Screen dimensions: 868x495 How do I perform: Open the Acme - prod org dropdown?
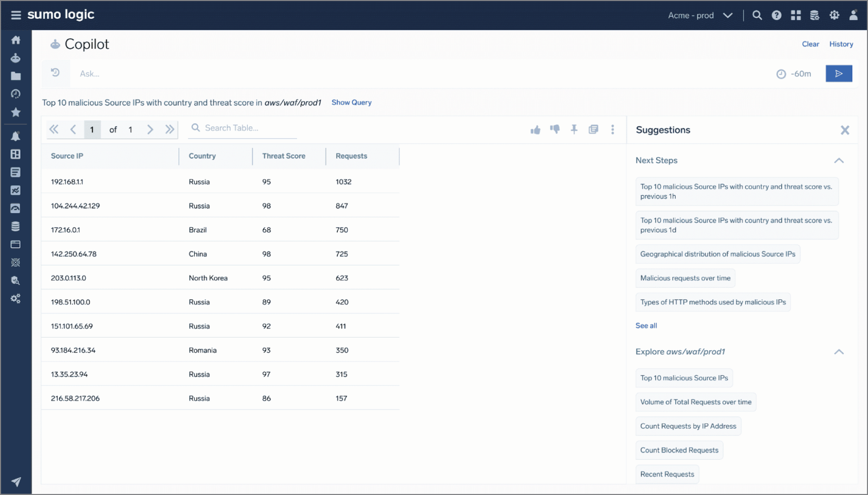(699, 15)
